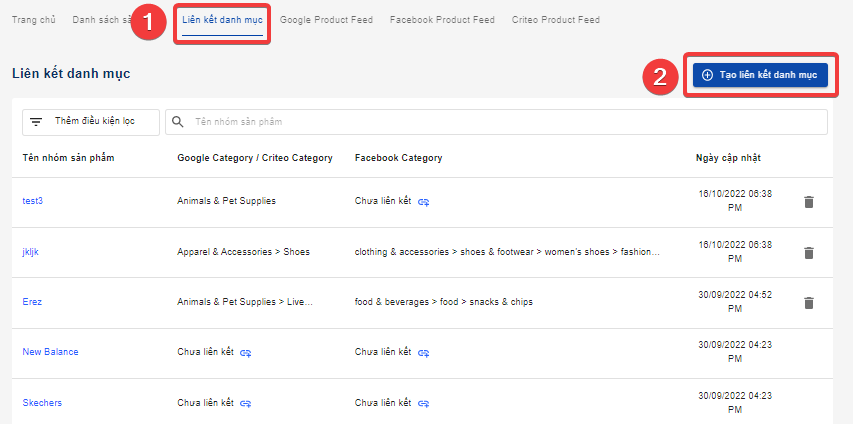Click trash icon for jkljk row
This screenshot has width=853, height=424.
pos(809,252)
